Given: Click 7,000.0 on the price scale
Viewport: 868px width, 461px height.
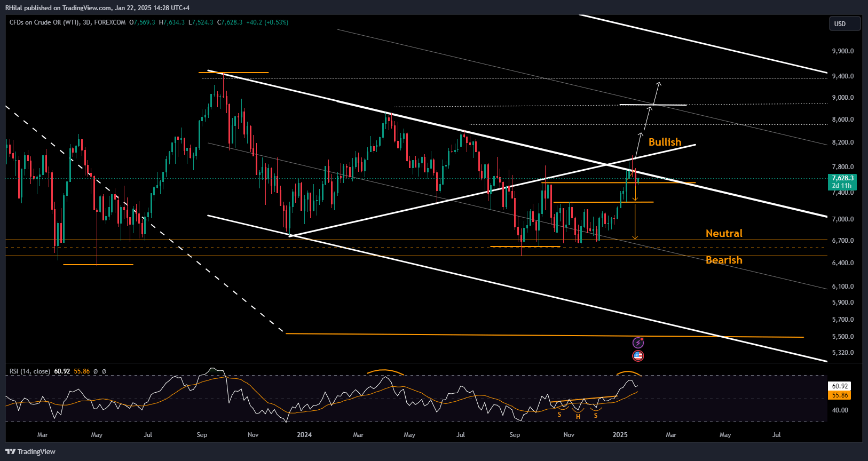Looking at the screenshot, I should (x=843, y=219).
